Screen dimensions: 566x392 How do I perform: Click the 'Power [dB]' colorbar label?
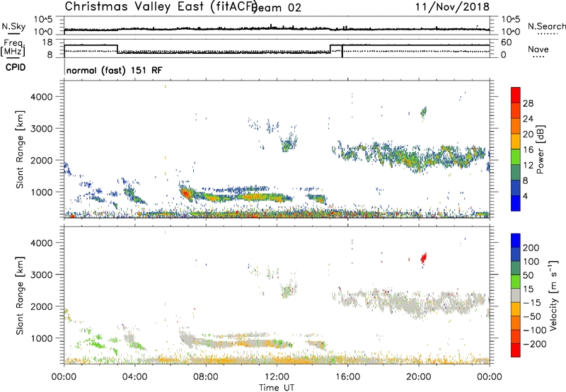540,149
